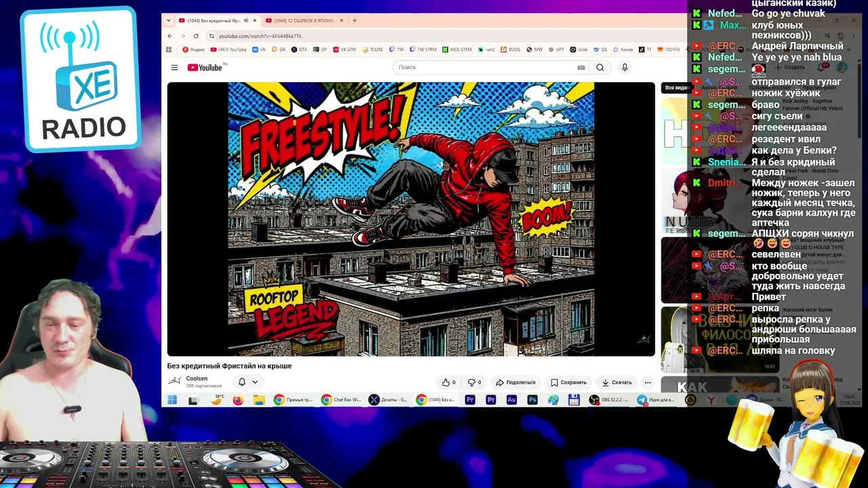Open a new browser tab
The width and height of the screenshot is (868, 488).
coord(355,20)
